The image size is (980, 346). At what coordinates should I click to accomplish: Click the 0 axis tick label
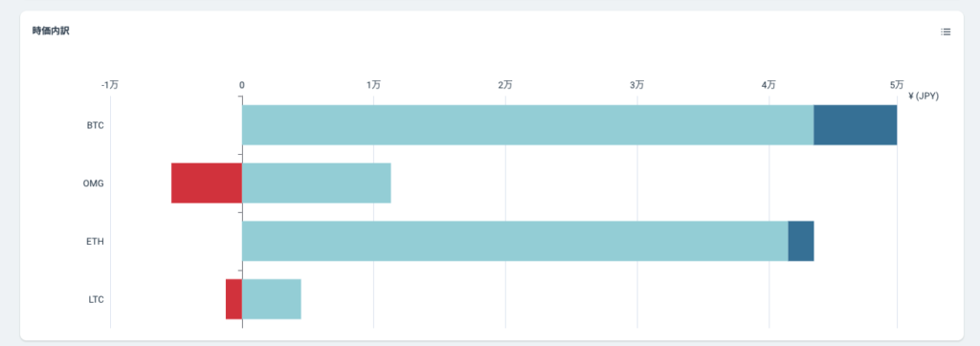[242, 85]
